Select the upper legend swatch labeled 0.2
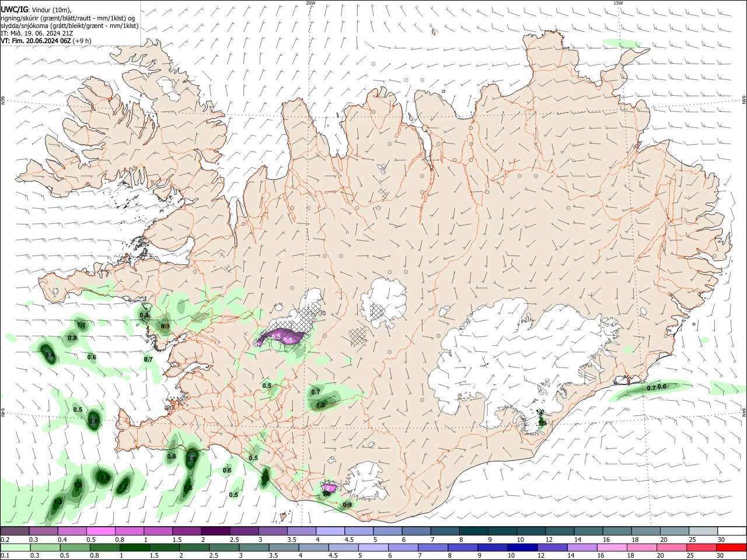 click(x=15, y=531)
